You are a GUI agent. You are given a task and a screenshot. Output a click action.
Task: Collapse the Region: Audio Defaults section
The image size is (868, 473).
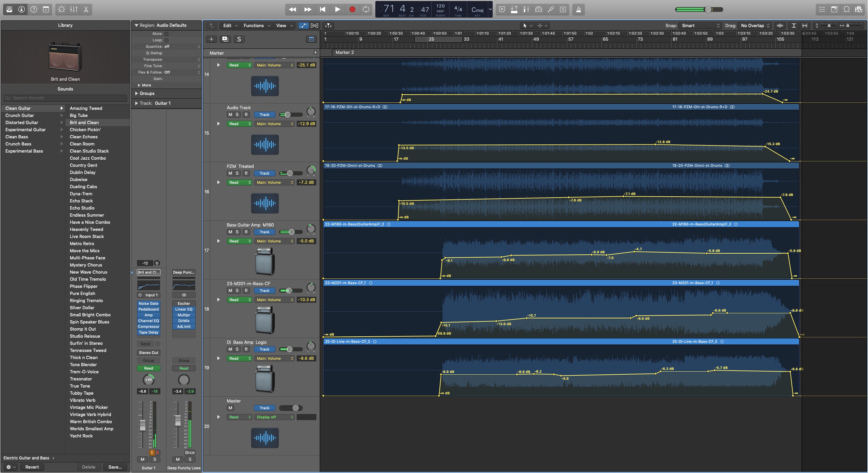(137, 25)
